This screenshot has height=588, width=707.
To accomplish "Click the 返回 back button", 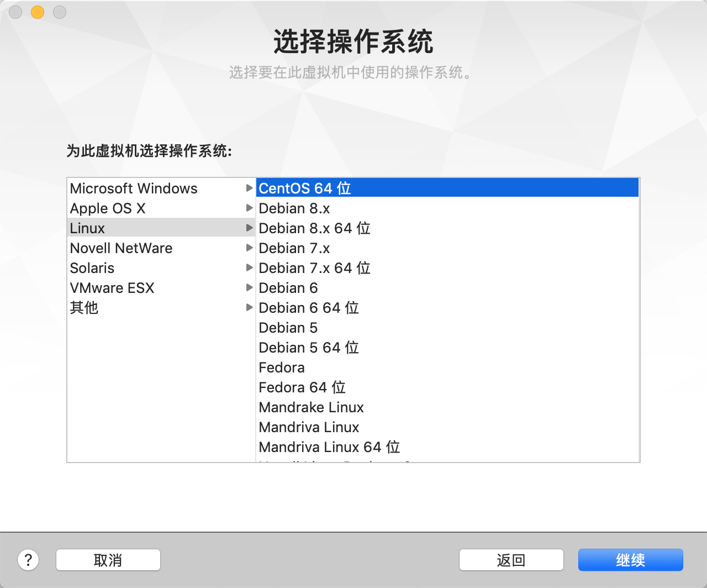I will tap(511, 560).
